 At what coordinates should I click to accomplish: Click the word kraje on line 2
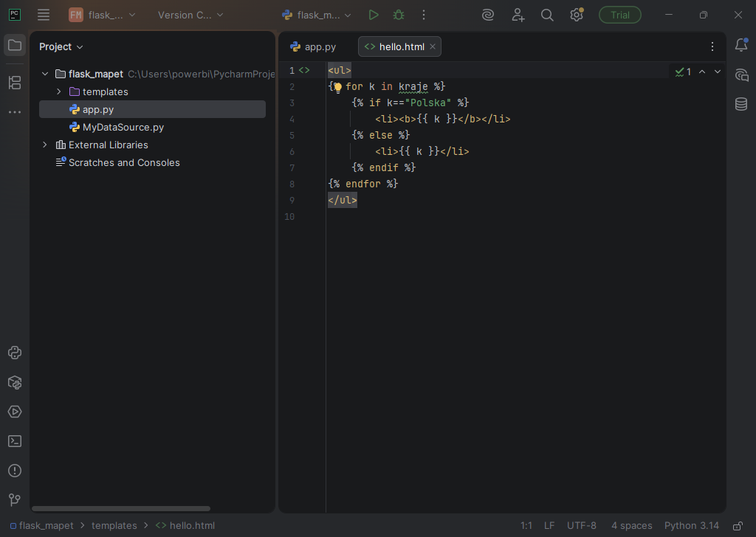(x=413, y=87)
